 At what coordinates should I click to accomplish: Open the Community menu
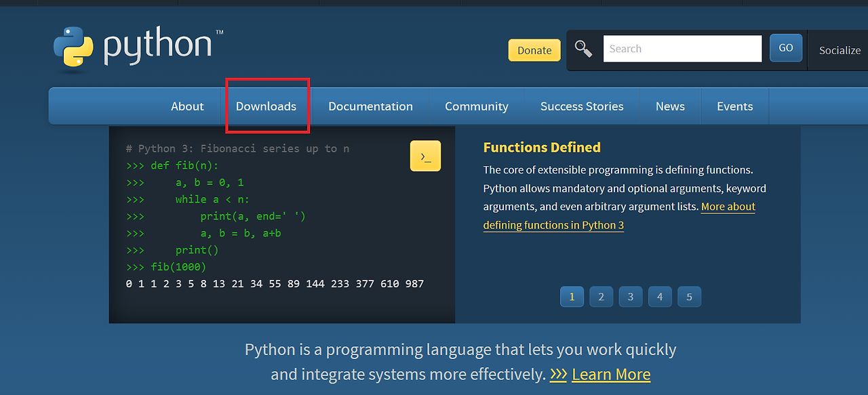[477, 106]
